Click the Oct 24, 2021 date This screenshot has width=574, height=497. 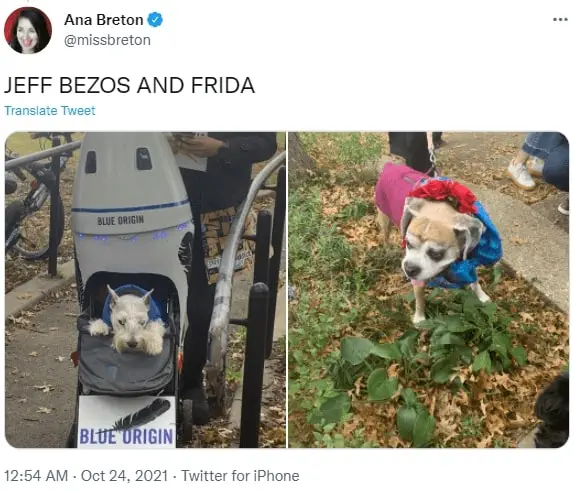[x=124, y=476]
